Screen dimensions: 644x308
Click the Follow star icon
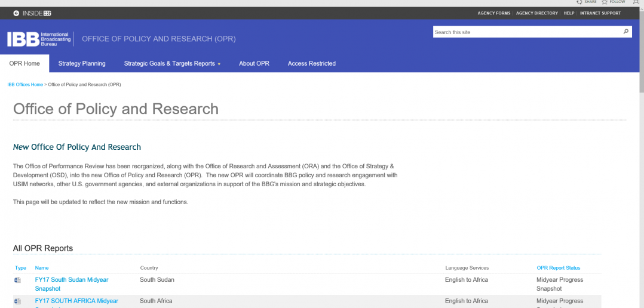(605, 2)
